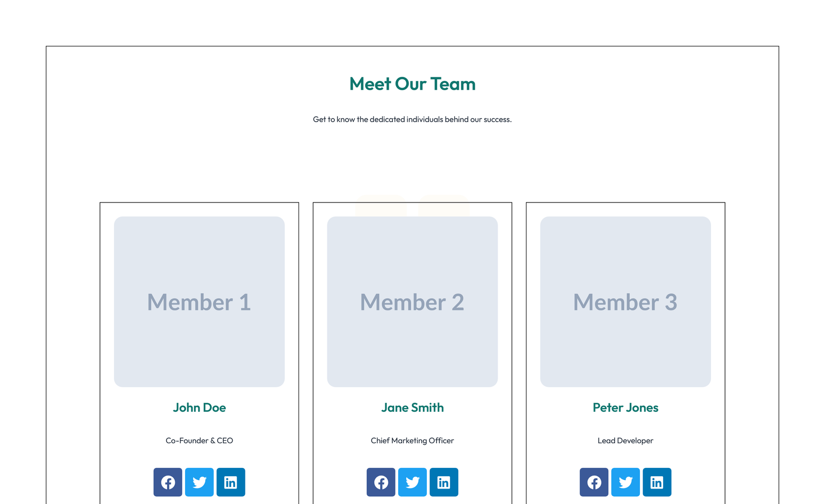Select the Peter Jones name link
This screenshot has width=825, height=504.
(625, 408)
